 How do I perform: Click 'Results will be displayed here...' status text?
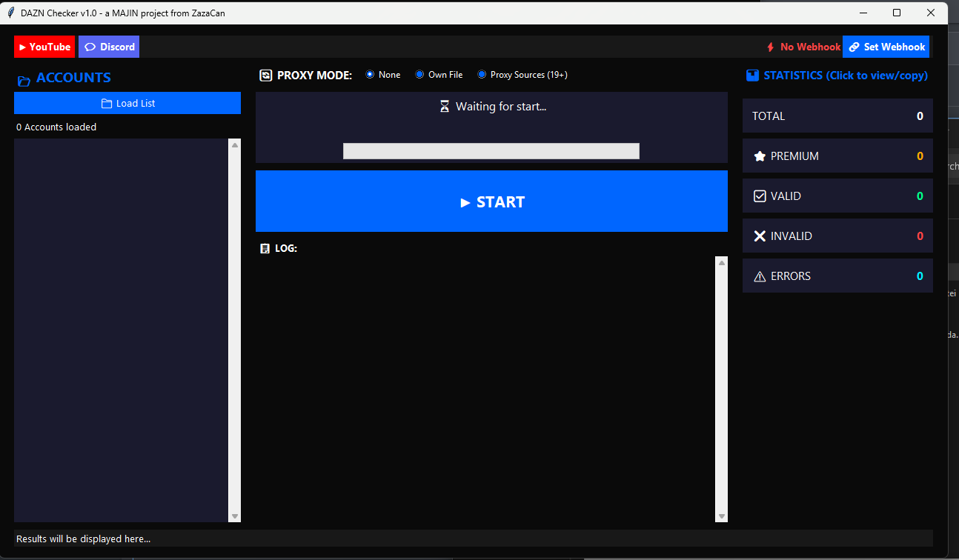83,539
